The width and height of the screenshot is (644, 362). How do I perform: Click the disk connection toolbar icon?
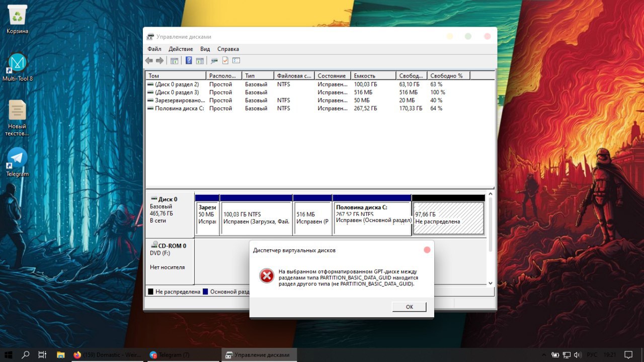(x=214, y=60)
